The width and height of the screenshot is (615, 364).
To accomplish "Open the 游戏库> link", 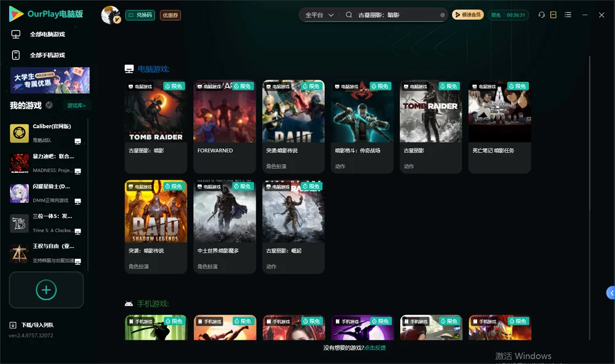I will point(76,105).
